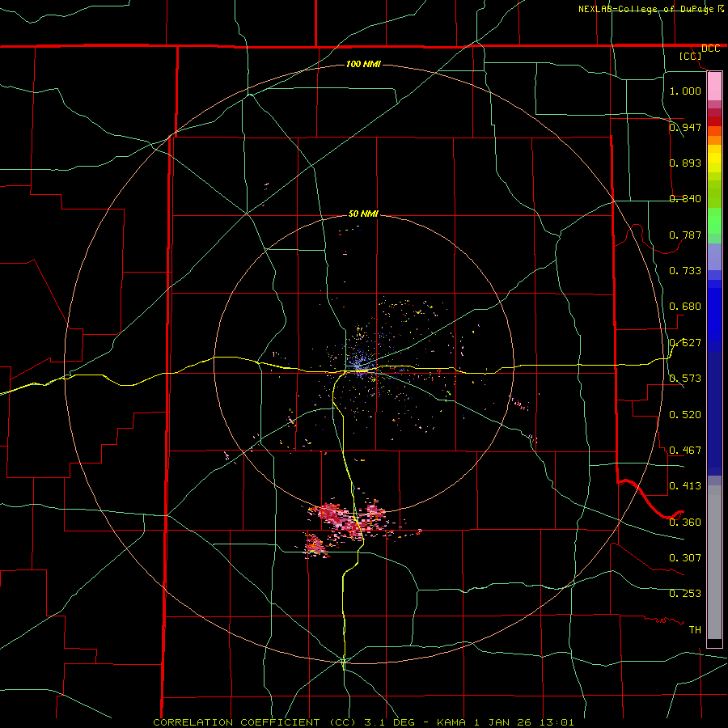Click the TH threshold legend label
This screenshot has width=728, height=728.
point(695,630)
